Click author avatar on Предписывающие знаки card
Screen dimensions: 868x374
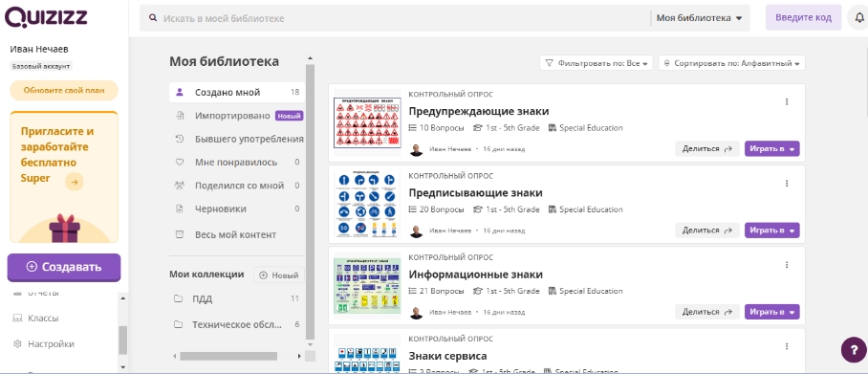pos(416,231)
